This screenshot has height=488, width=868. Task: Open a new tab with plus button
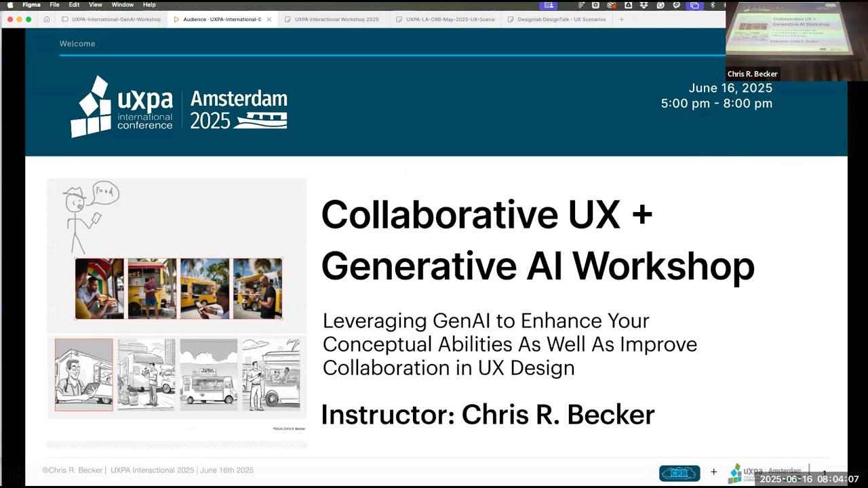(621, 20)
